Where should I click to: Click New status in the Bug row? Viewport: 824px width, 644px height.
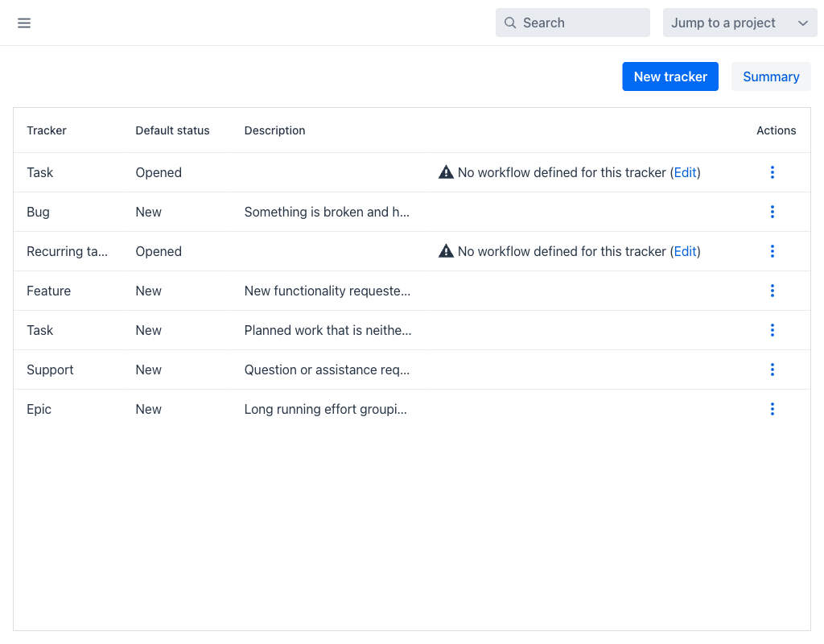[148, 212]
